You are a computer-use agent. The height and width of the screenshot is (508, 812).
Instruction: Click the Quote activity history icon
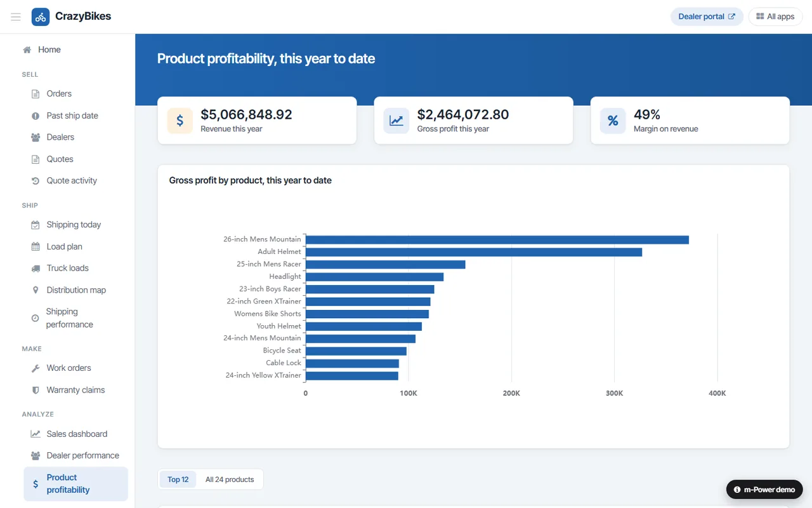tap(36, 181)
